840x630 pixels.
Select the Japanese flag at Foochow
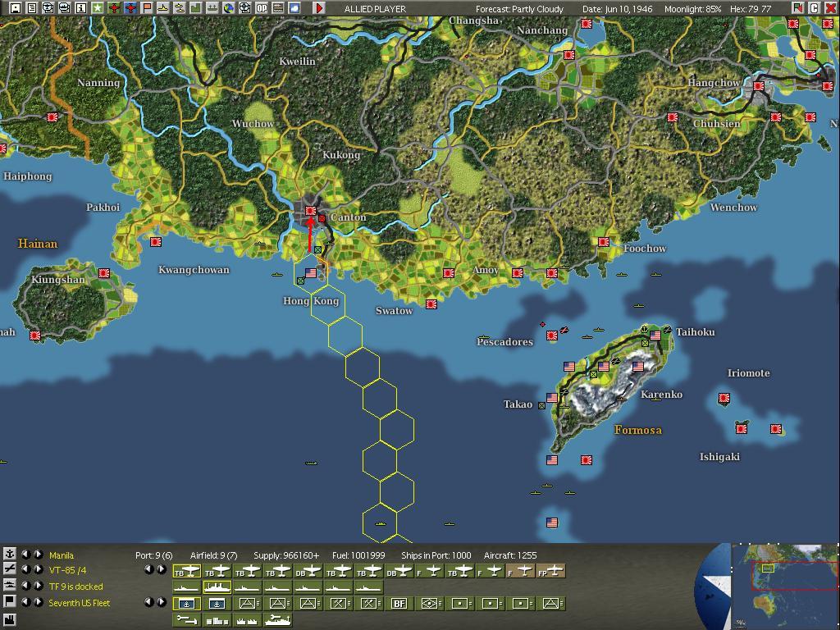point(603,242)
